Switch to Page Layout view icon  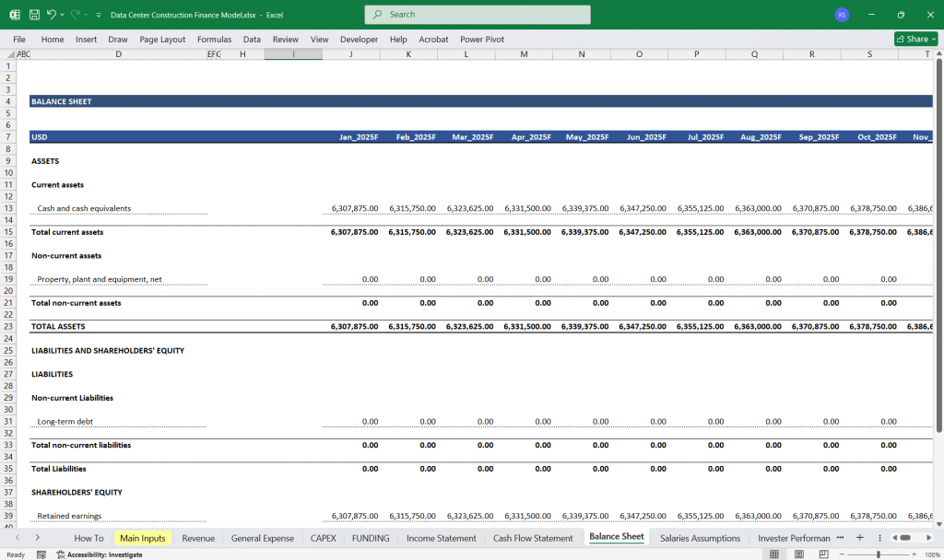[x=796, y=554]
